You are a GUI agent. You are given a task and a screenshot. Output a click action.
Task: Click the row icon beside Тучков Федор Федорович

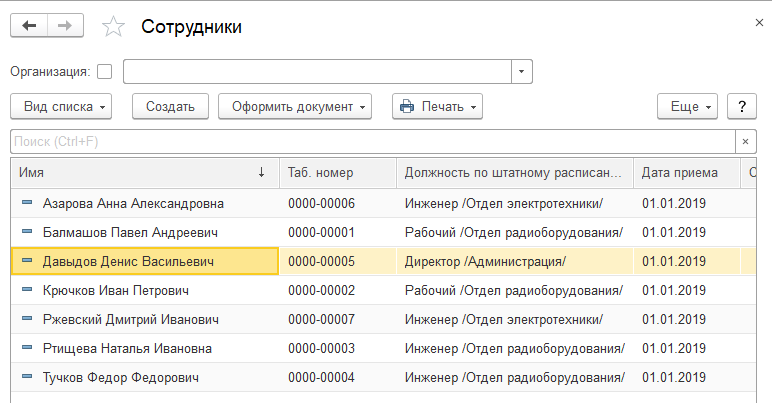tap(28, 378)
